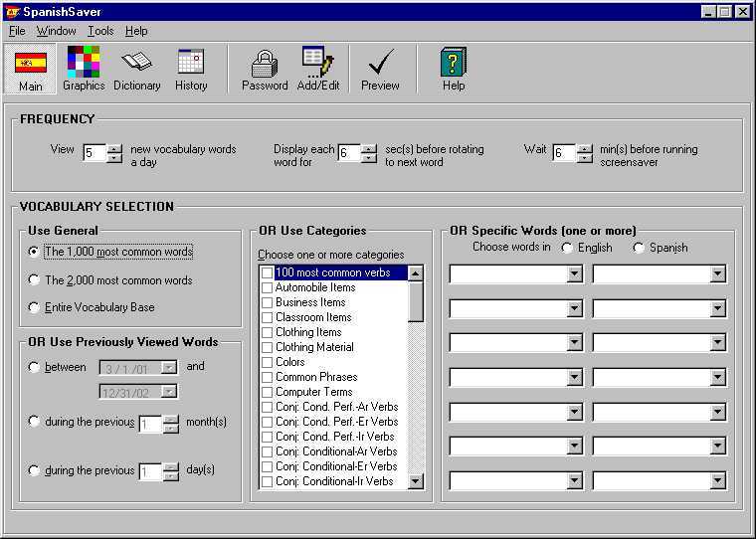Image resolution: width=756 pixels, height=539 pixels.
Task: Decrease minutes before running screensaver
Action: coord(584,158)
